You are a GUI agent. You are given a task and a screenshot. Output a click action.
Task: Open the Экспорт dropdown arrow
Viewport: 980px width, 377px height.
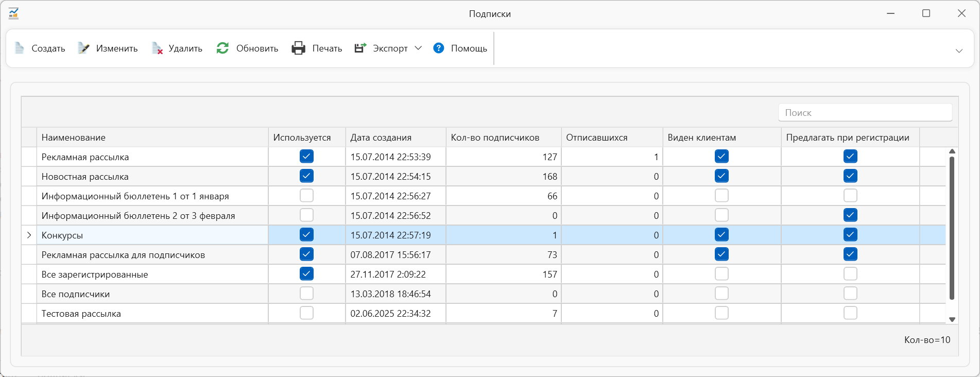tap(418, 48)
